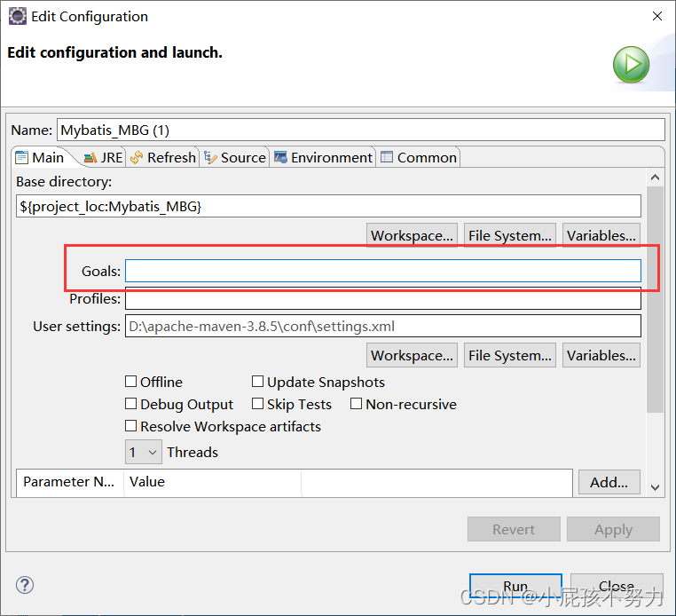This screenshot has height=616, width=676.
Task: Focus the Name text field
Action: click(360, 130)
